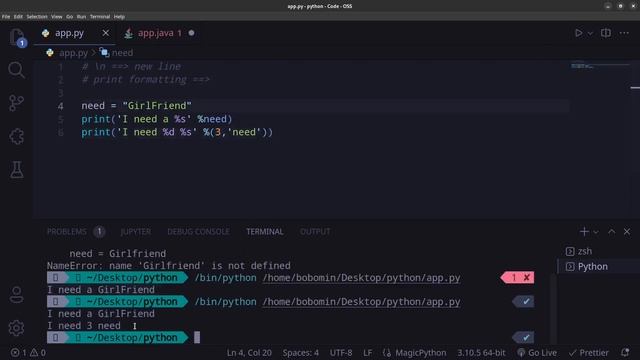Image resolution: width=640 pixels, height=360 pixels.
Task: Show the Debug Console panel tab
Action: [x=198, y=232]
